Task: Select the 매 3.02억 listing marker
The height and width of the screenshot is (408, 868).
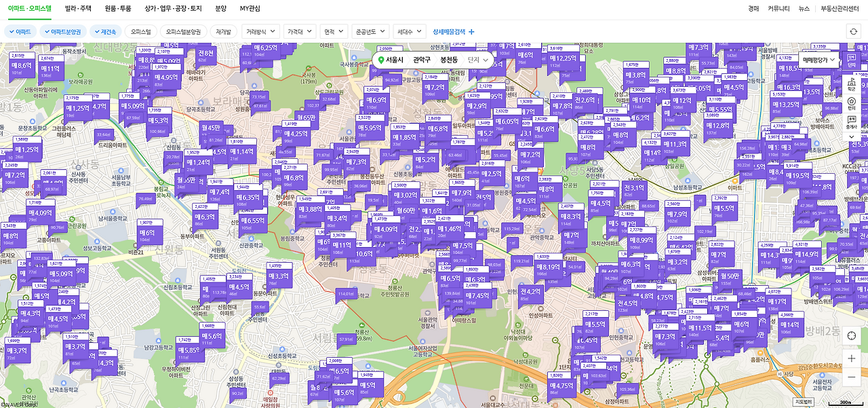Action: coord(406,196)
